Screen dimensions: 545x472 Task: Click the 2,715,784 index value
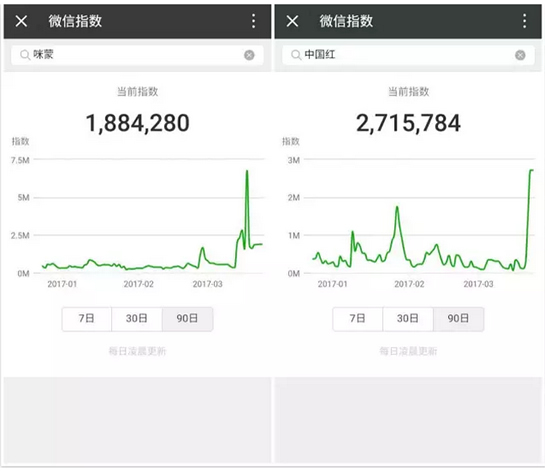[x=408, y=123]
